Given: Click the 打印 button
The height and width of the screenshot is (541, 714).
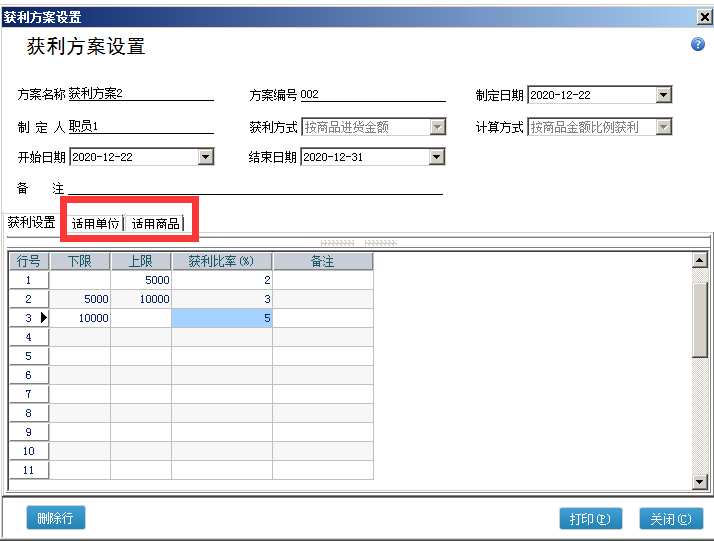Looking at the screenshot, I should coord(590,519).
